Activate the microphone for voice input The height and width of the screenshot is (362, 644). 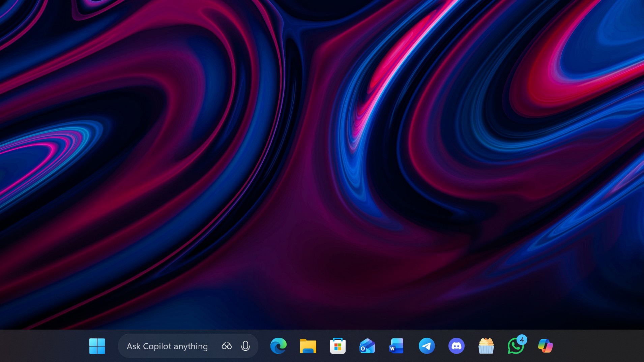pyautogui.click(x=245, y=346)
